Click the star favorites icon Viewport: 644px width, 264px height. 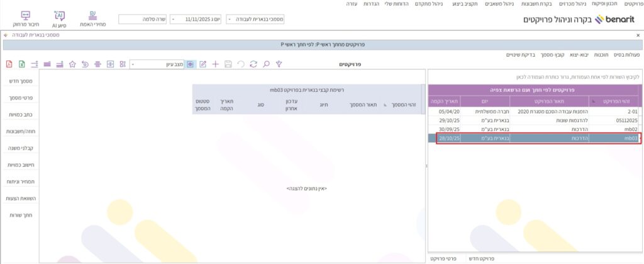73,64
